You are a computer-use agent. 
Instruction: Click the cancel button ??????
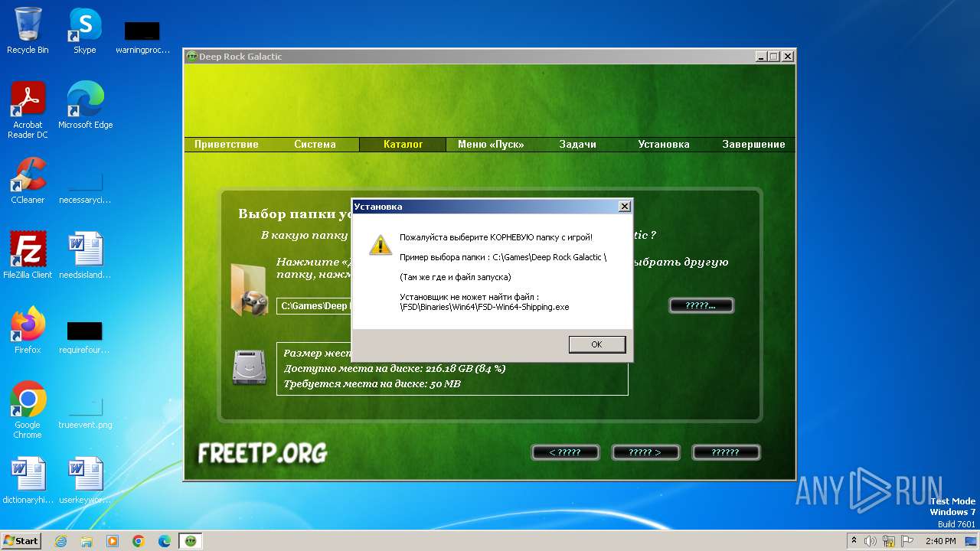[726, 452]
